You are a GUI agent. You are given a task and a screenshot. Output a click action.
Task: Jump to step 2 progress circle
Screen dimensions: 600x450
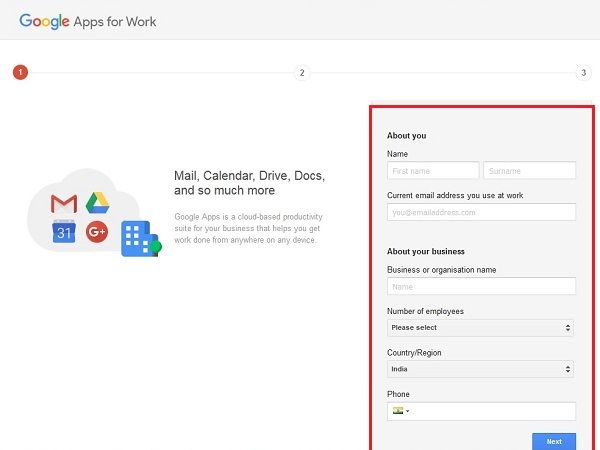tap(301, 72)
